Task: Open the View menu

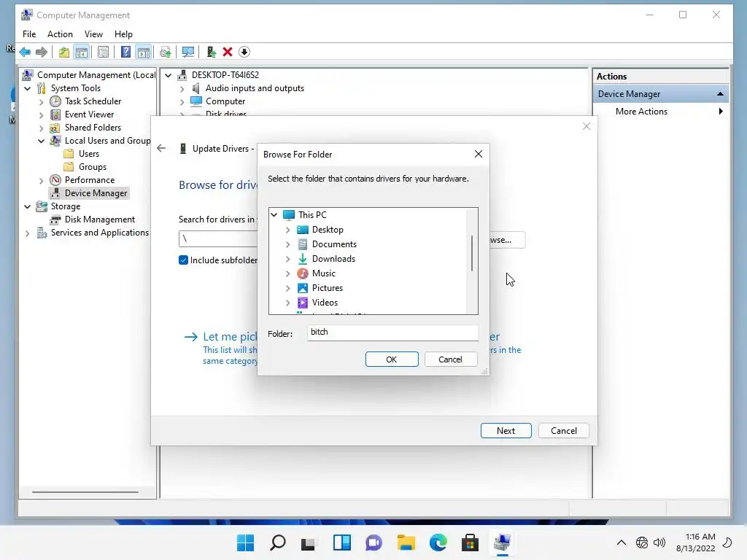Action: [93, 34]
